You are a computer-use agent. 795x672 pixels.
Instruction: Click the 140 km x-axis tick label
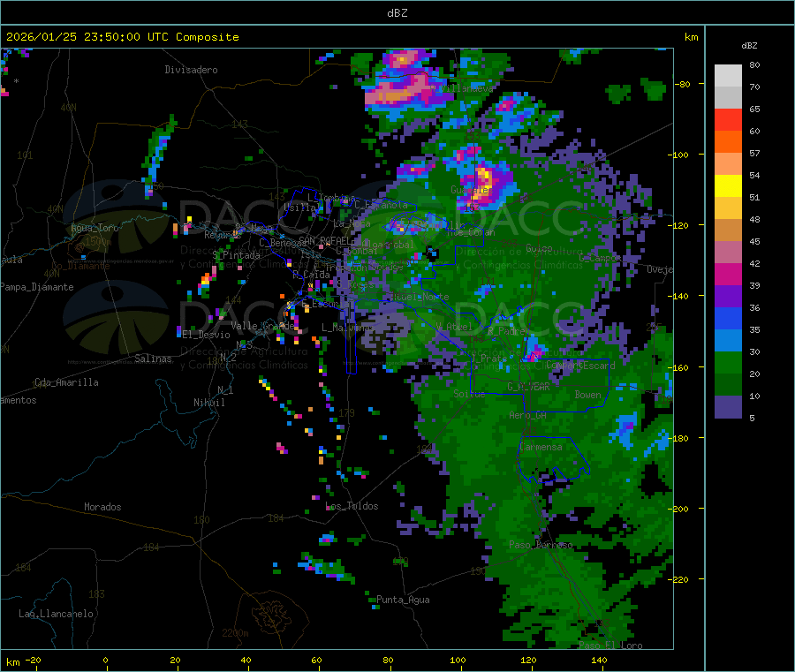tap(599, 660)
